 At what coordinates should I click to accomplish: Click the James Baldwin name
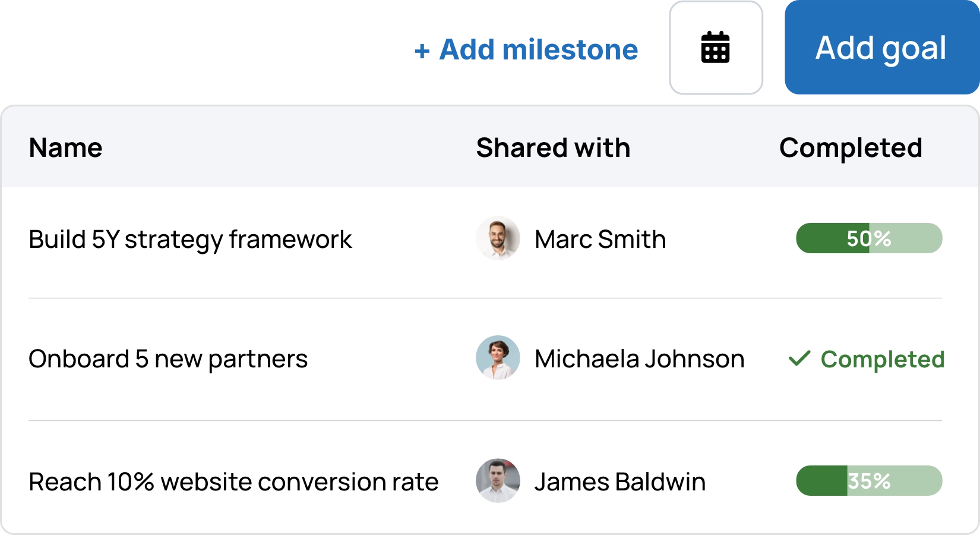(x=619, y=481)
